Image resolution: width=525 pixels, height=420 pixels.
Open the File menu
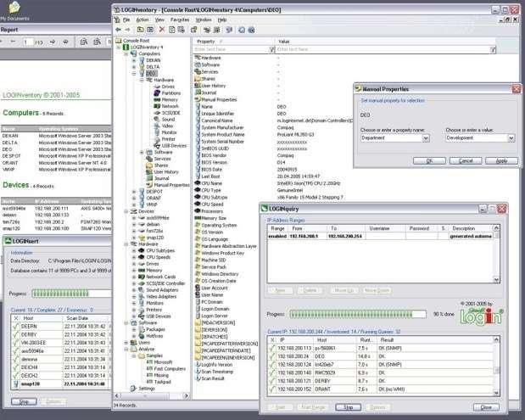pos(126,20)
